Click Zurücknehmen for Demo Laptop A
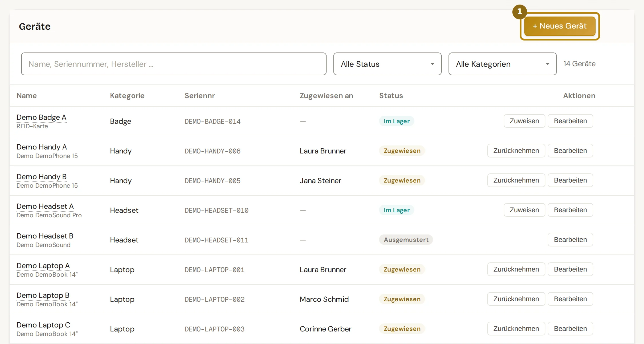Image resolution: width=644 pixels, height=344 pixels. 516,269
